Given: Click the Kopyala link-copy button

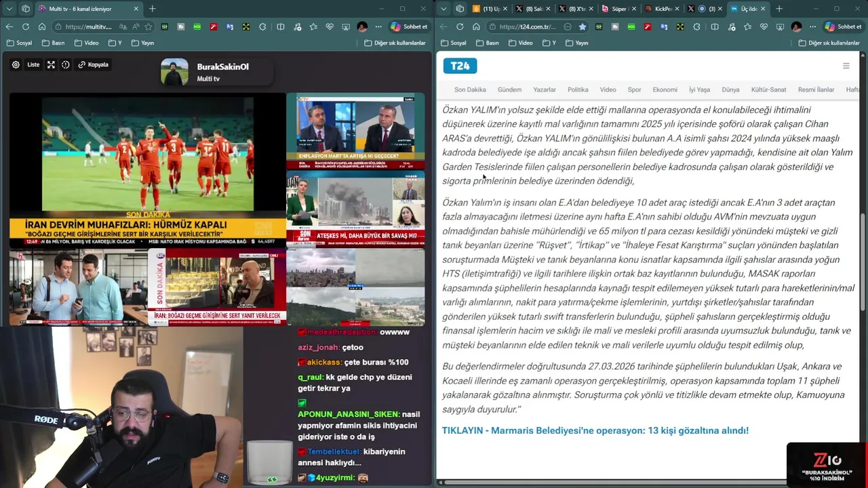Looking at the screenshot, I should pyautogui.click(x=93, y=64).
